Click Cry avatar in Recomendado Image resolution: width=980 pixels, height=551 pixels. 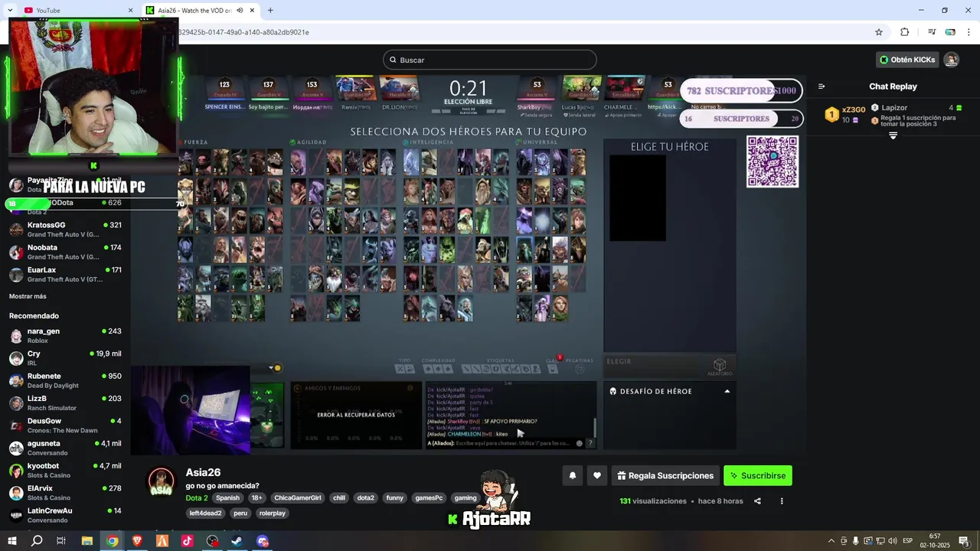15,358
